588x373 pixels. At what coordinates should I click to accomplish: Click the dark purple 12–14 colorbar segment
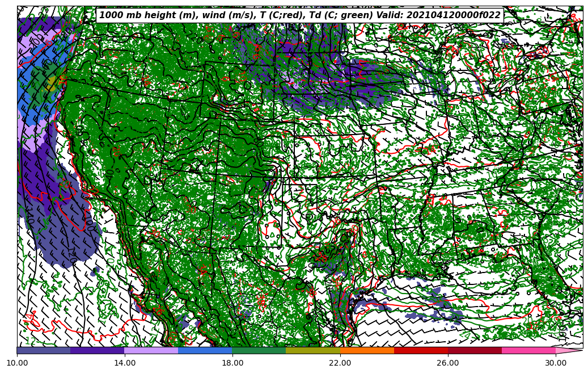pos(98,350)
